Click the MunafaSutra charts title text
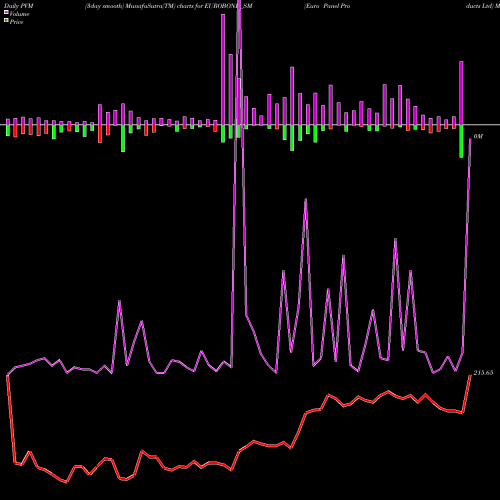The image size is (500, 500). (x=168, y=6)
